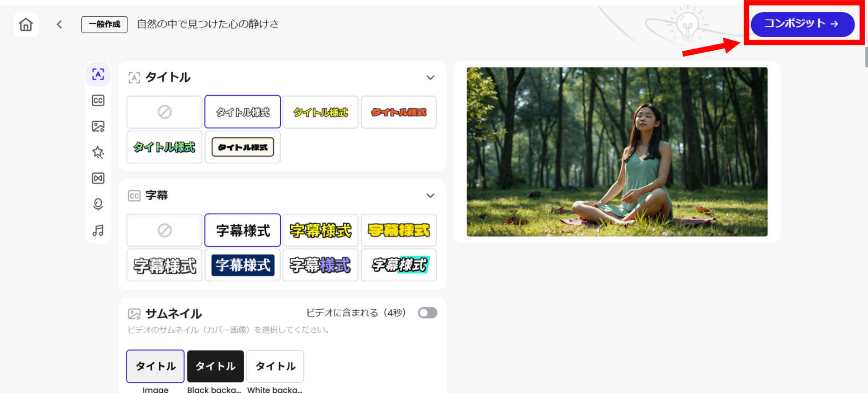Open the transition sidebar icon

coord(98,178)
